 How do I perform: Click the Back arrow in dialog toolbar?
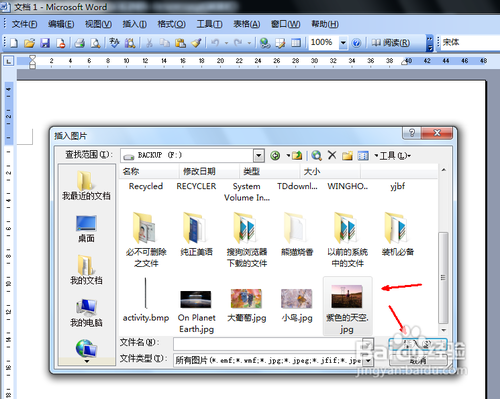(x=275, y=155)
